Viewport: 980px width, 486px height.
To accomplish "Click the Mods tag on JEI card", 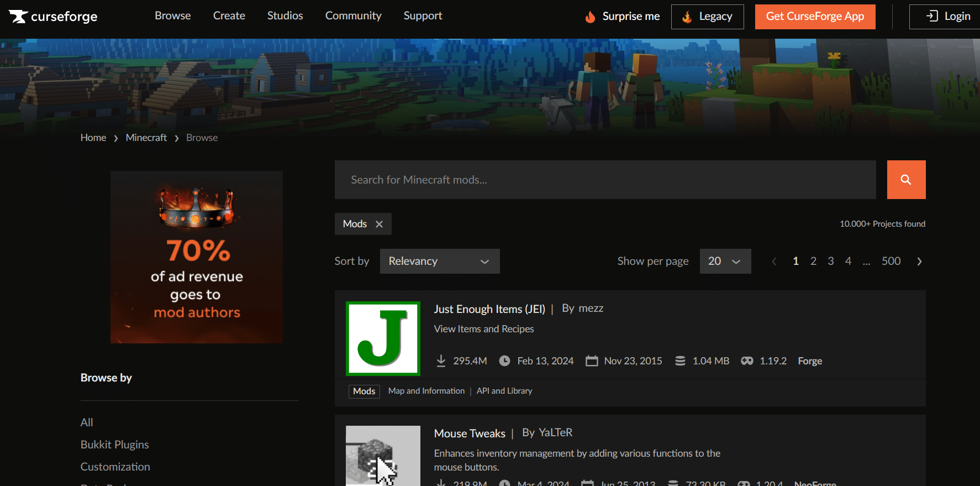I will [364, 391].
